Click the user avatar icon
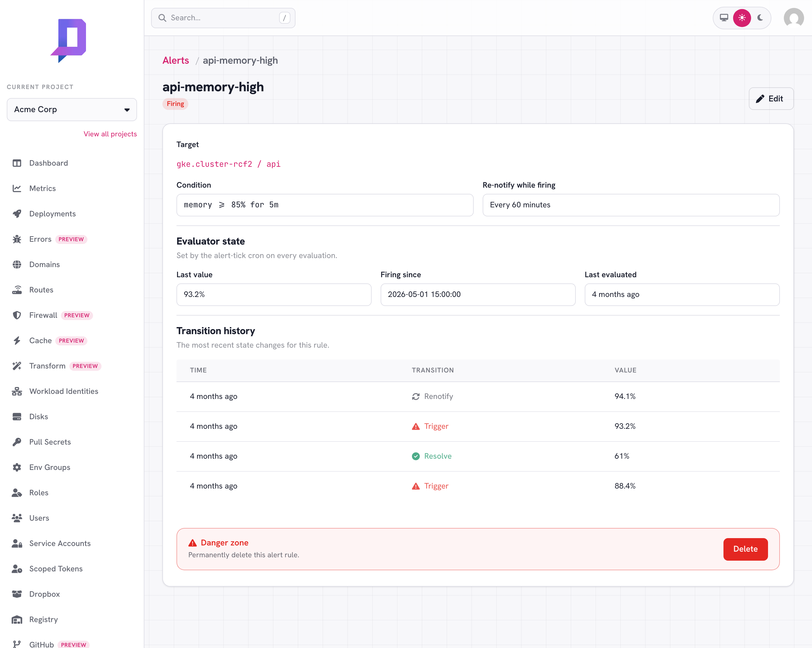 coord(794,18)
